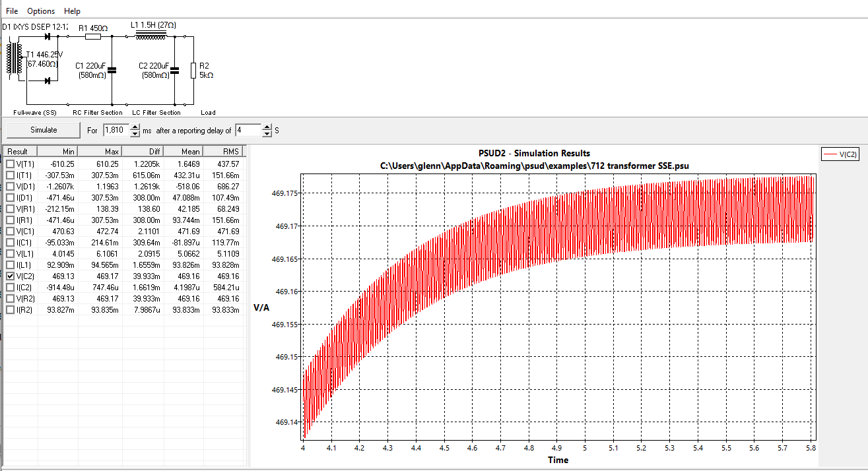Decrease reporting delay with down arrow

267,134
